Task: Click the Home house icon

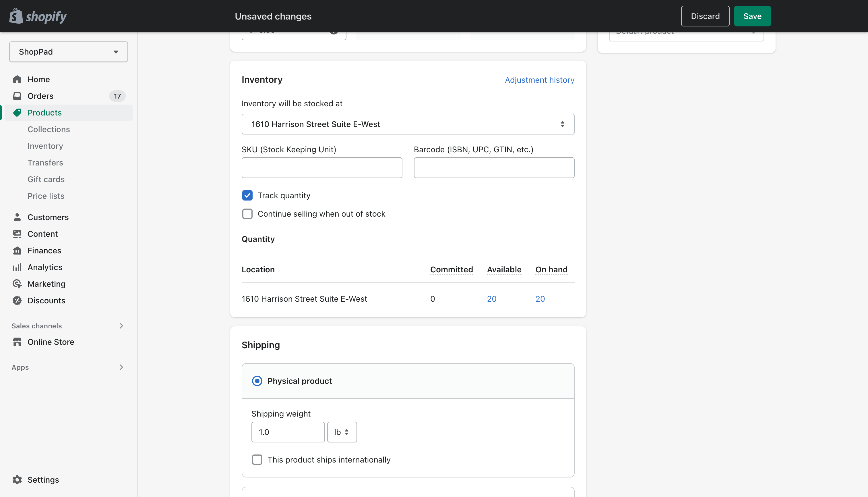Action: (17, 79)
